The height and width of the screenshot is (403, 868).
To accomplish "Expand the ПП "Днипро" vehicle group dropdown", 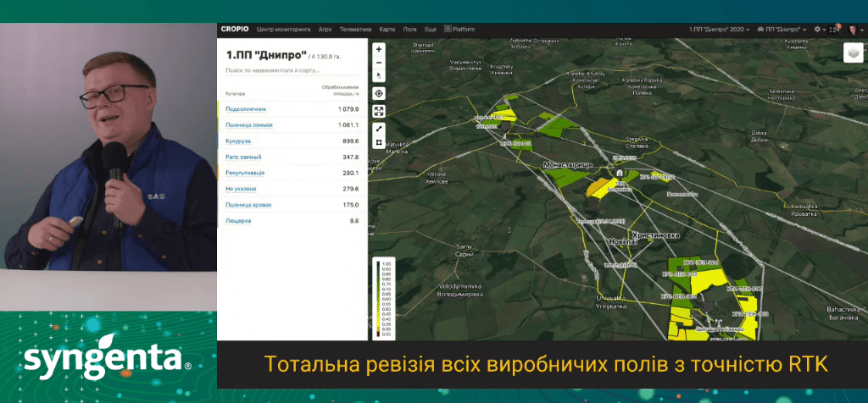I will pos(782,30).
